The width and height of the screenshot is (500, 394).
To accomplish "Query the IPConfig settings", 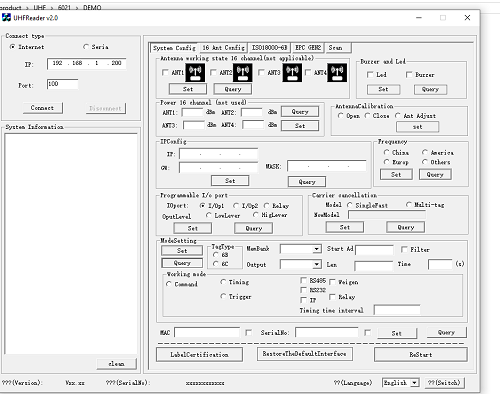I will click(307, 182).
